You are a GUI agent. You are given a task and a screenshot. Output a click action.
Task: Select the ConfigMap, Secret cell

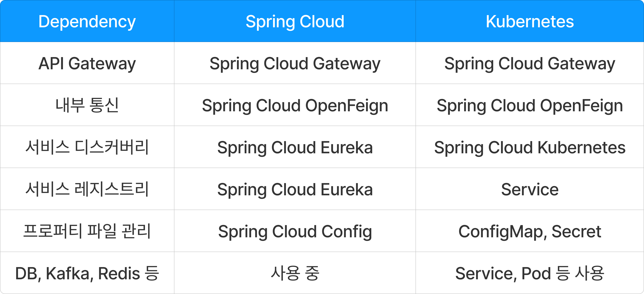point(530,231)
